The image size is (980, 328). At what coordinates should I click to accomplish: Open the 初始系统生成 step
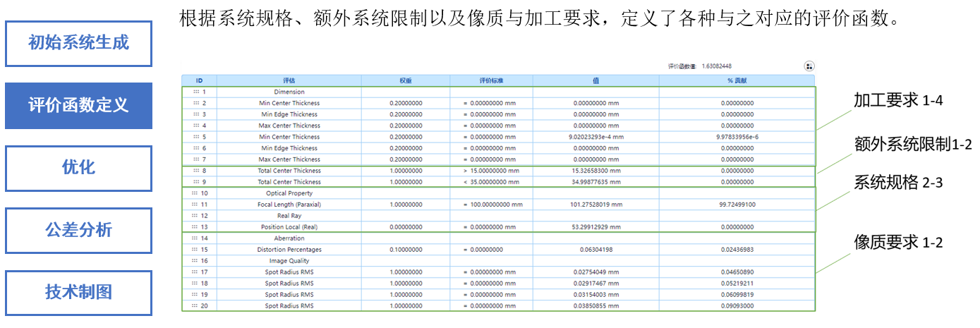click(78, 42)
